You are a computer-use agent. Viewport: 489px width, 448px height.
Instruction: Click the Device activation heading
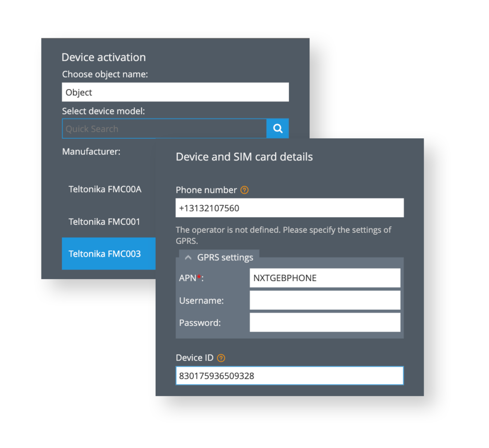[x=104, y=57]
